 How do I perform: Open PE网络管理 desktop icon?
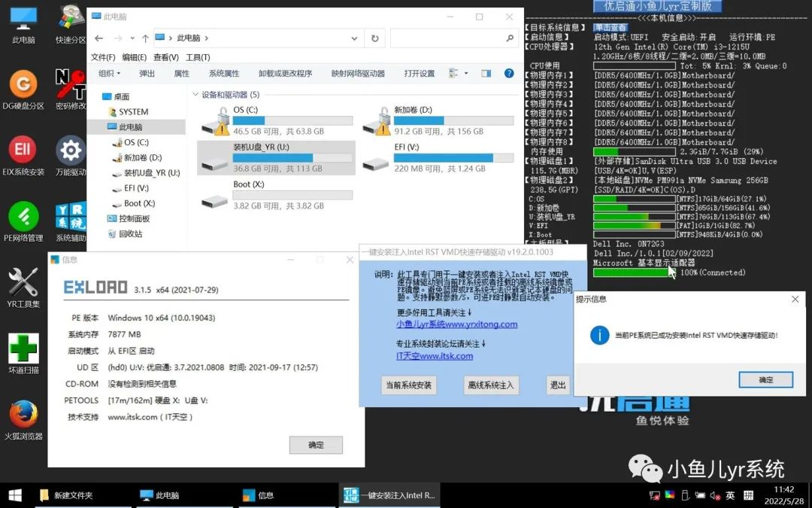[23, 222]
